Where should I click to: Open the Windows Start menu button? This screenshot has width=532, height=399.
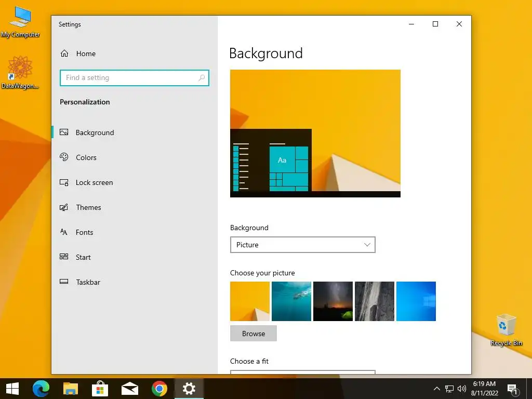point(12,389)
